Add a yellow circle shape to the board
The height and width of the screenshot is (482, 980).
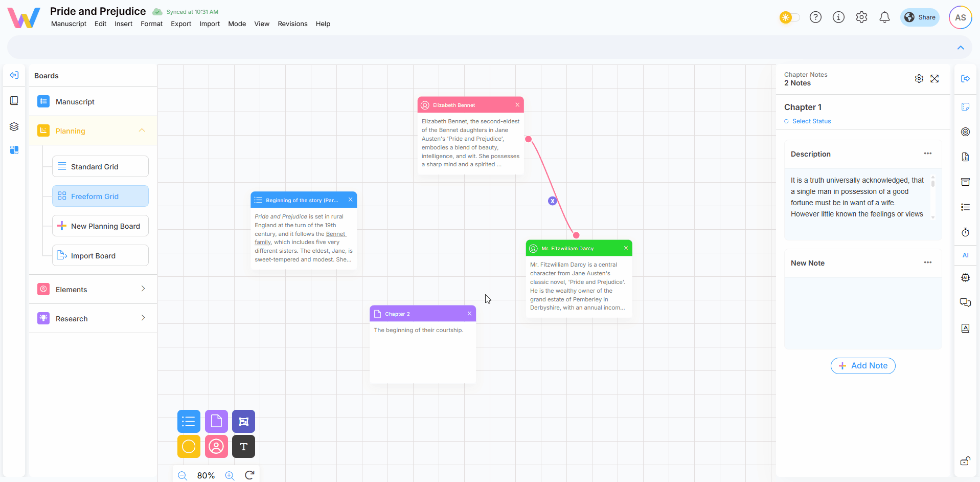pos(189,447)
